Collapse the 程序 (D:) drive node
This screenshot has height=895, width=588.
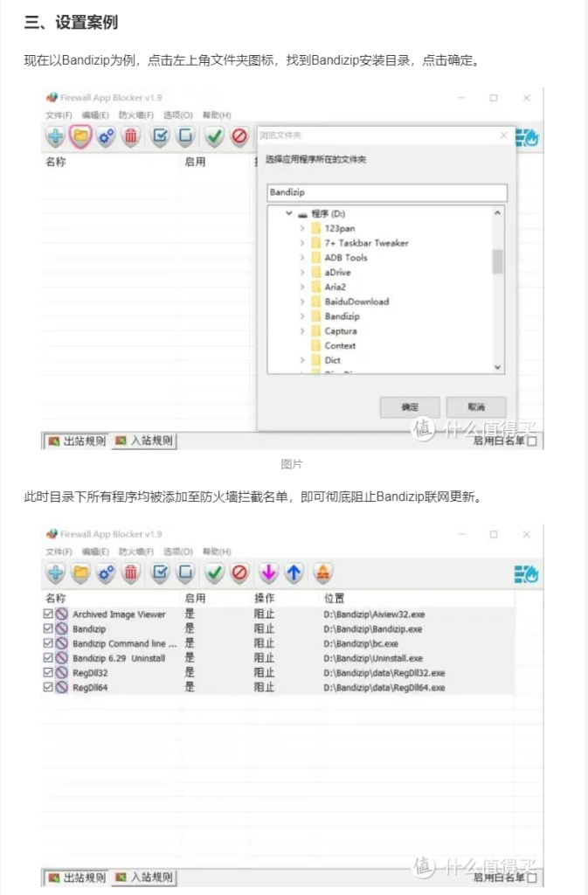pos(288,213)
